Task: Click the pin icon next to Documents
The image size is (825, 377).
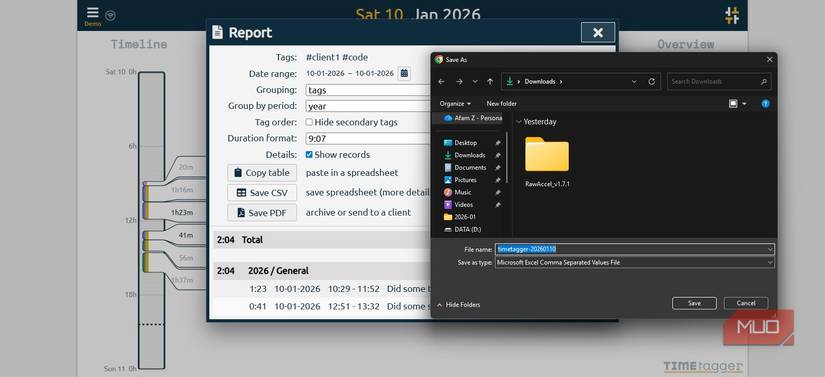Action: pos(497,167)
